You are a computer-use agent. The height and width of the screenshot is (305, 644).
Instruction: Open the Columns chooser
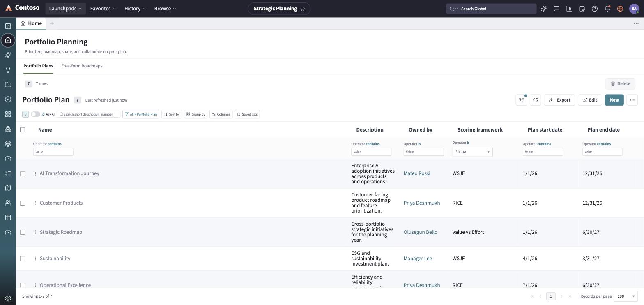(x=221, y=114)
